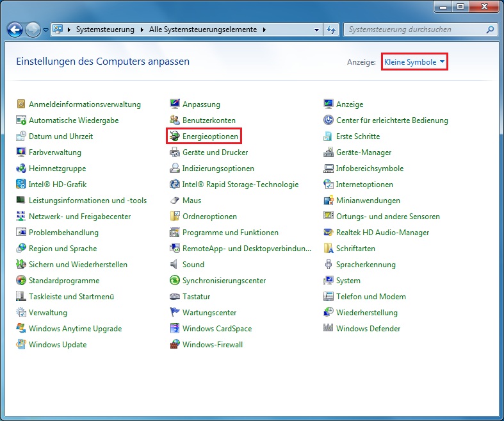Open the Intel HD-Grafik icon
Image resolution: width=504 pixels, height=421 pixels.
point(21,185)
